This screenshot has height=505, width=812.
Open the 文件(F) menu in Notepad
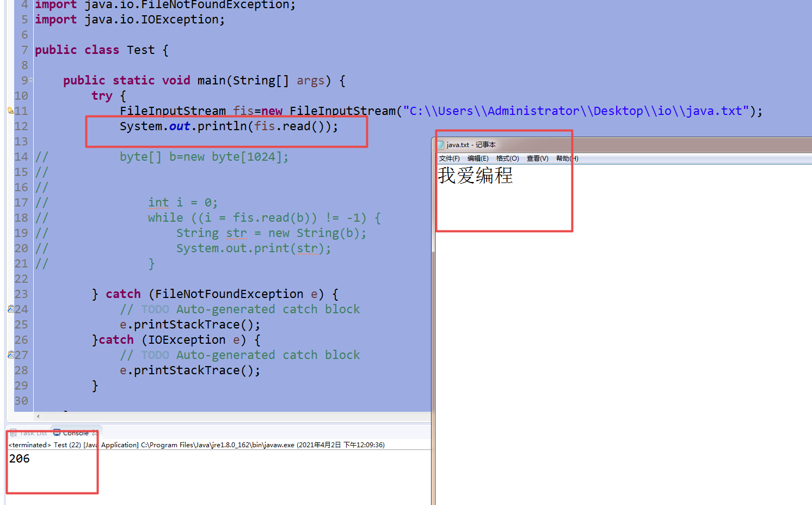click(450, 159)
